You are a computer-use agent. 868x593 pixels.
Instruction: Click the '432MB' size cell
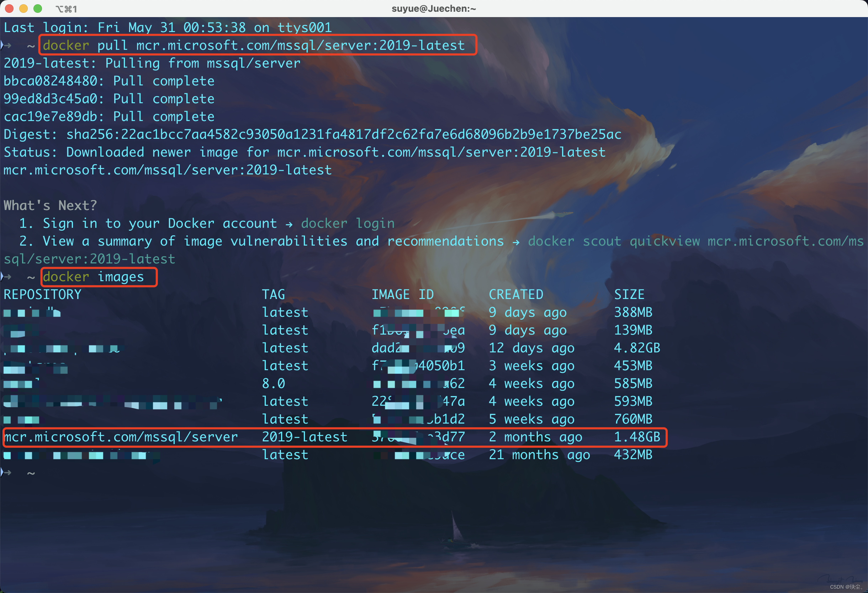[634, 455]
